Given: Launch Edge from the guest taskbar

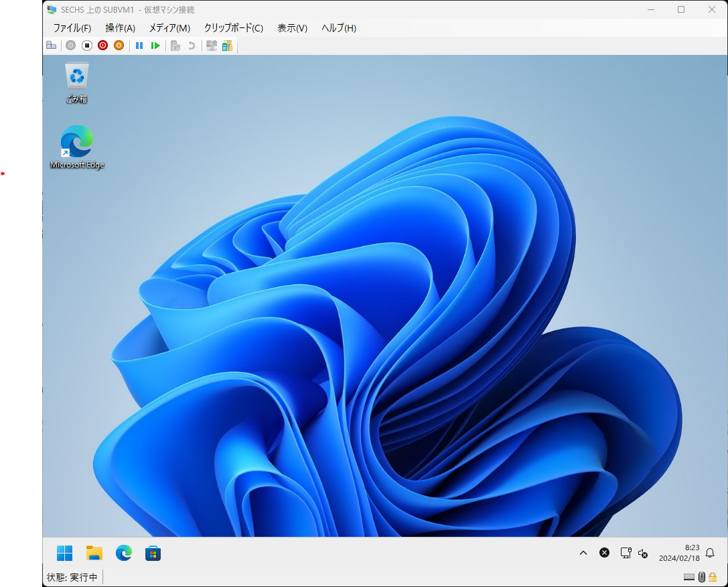Looking at the screenshot, I should pos(123,553).
